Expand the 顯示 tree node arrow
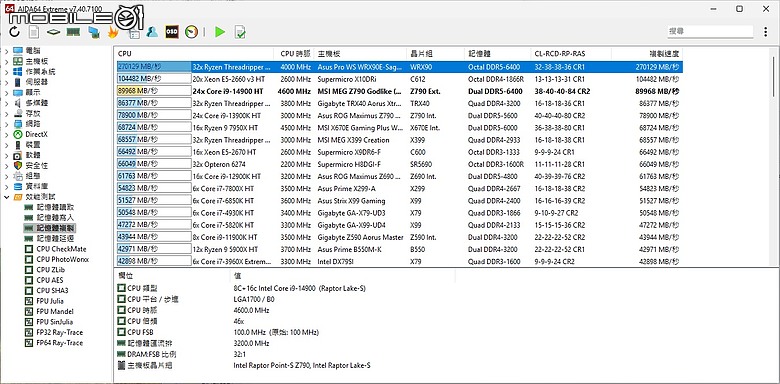 6,92
